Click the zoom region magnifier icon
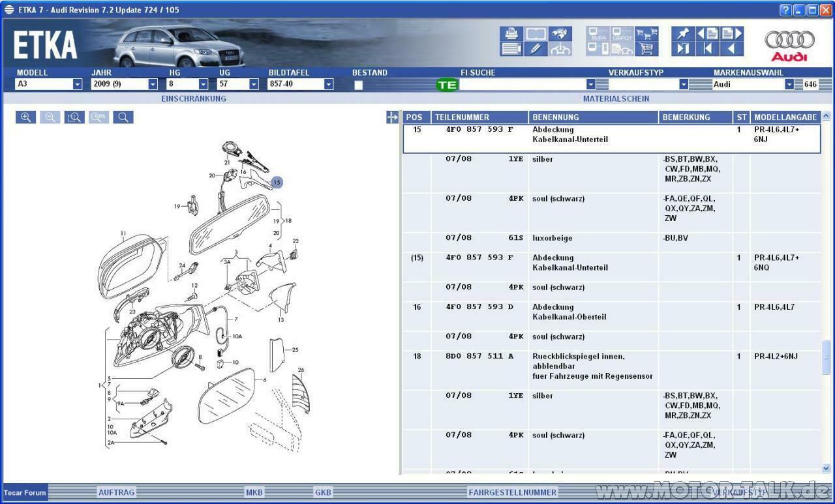This screenshot has width=835, height=504. (74, 117)
